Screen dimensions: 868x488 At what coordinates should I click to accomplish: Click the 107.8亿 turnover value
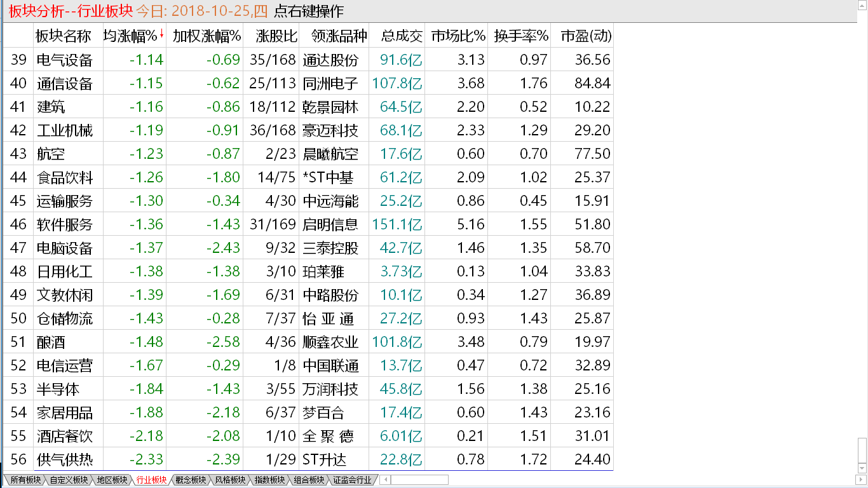(397, 83)
